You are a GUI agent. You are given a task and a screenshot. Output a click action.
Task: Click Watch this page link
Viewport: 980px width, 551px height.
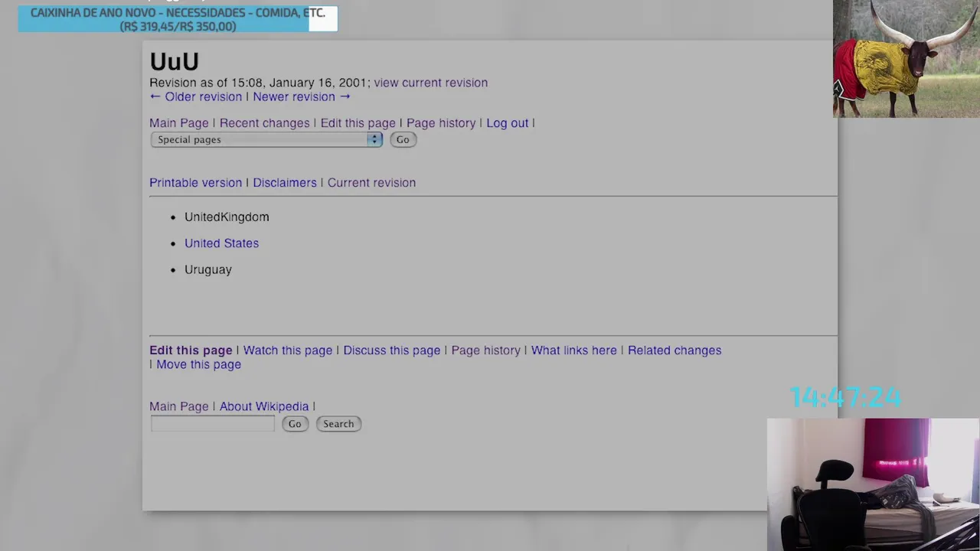coord(288,350)
